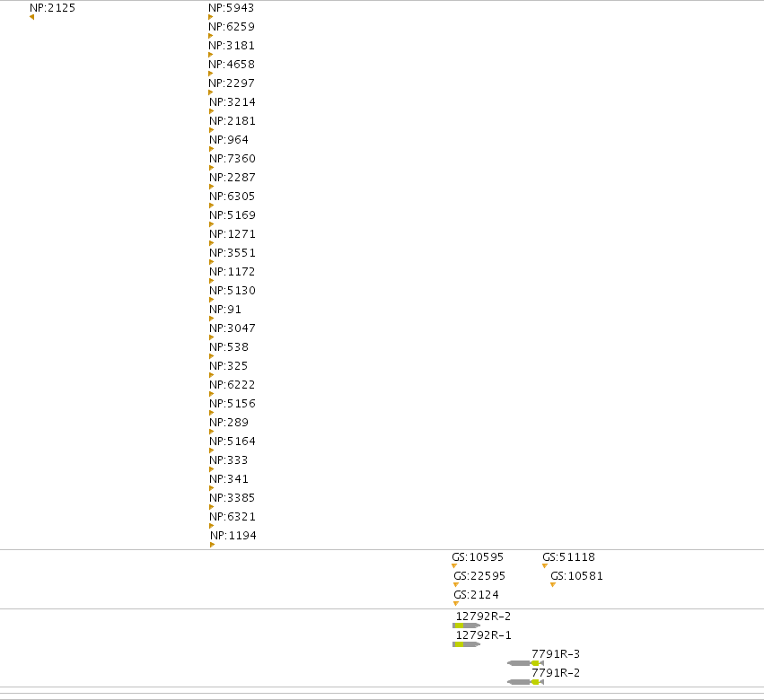The height and width of the screenshot is (700, 764).
Task: Select the NP:5169 feature
Action: pyautogui.click(x=233, y=215)
